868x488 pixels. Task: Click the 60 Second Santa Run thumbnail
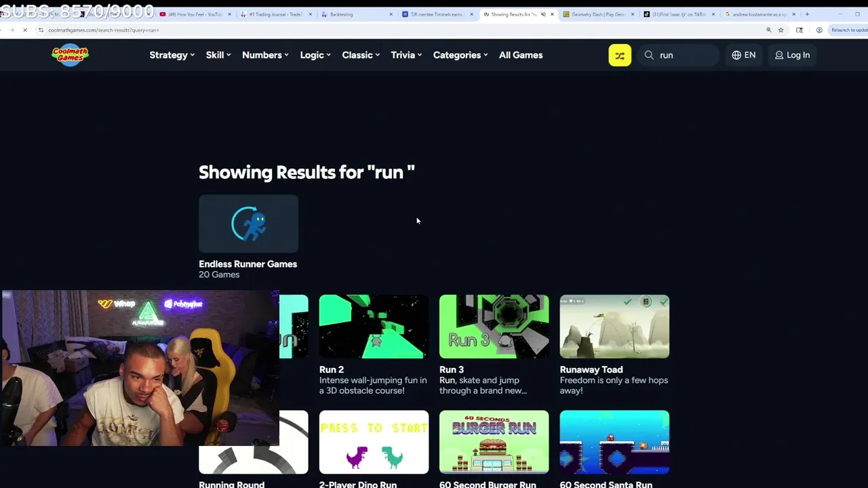[614, 442]
